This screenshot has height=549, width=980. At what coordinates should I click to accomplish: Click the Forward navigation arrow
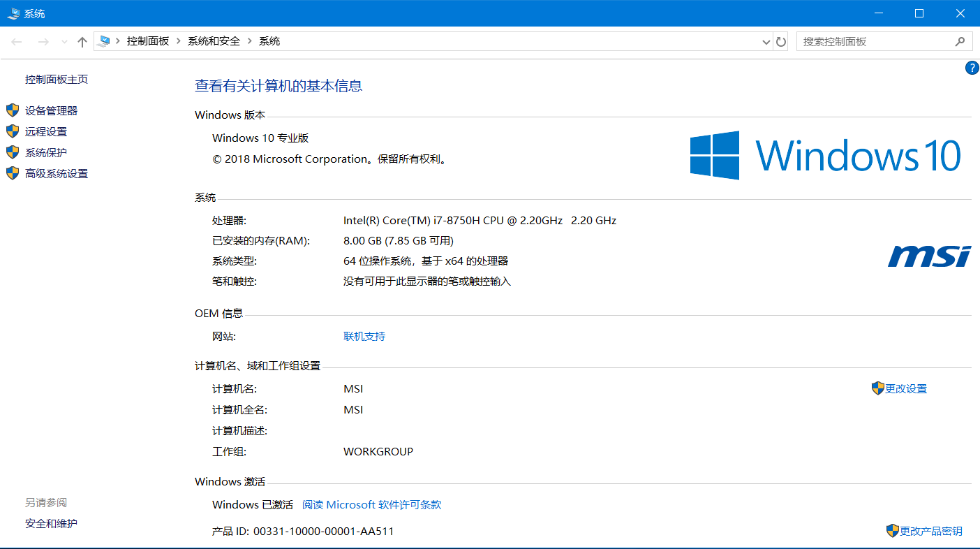[43, 42]
